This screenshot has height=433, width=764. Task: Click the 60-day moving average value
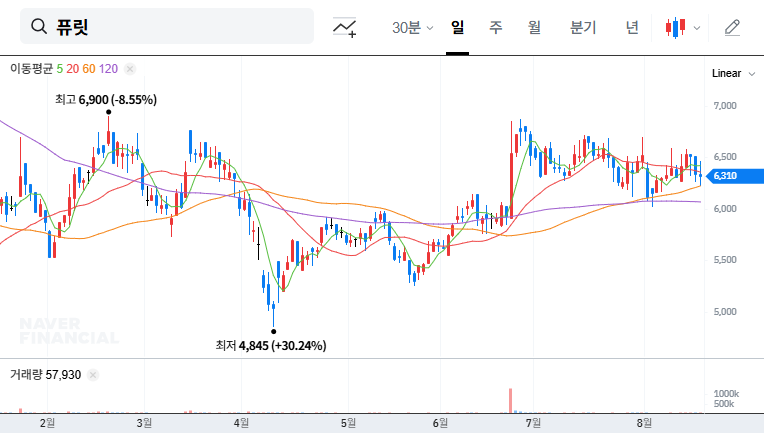click(89, 69)
